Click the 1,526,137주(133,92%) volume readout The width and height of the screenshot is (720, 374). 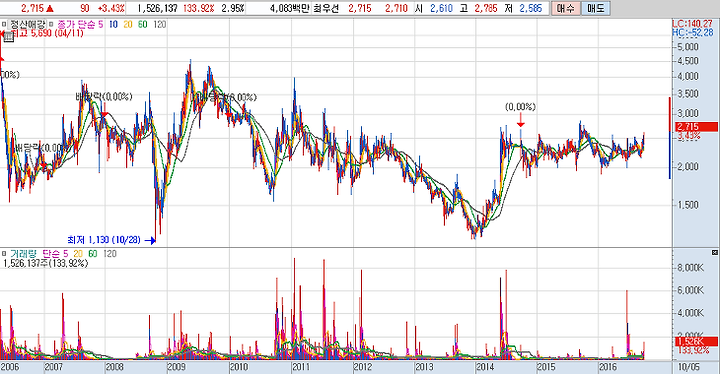(x=45, y=263)
